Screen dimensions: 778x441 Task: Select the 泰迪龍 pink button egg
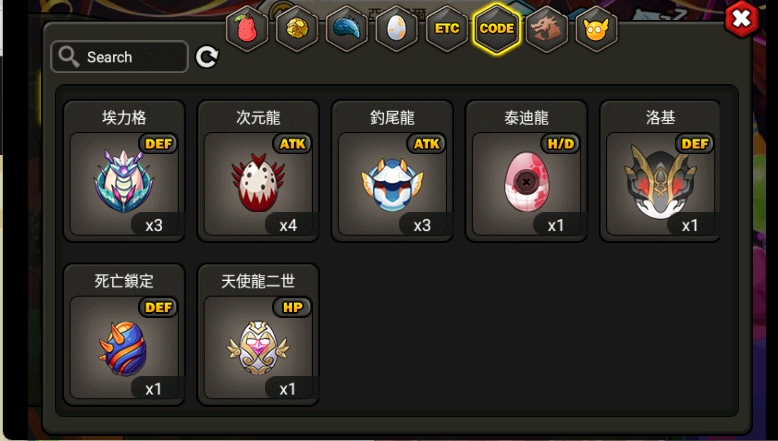tap(526, 171)
